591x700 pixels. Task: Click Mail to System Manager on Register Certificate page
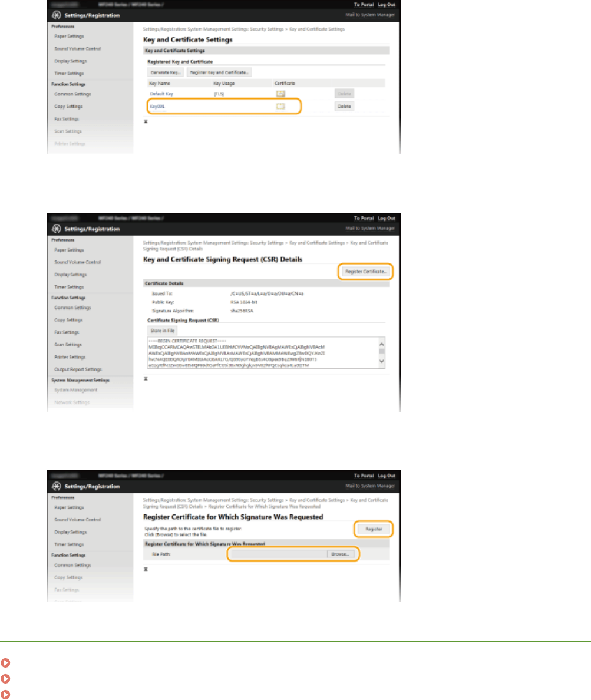[x=370, y=486]
